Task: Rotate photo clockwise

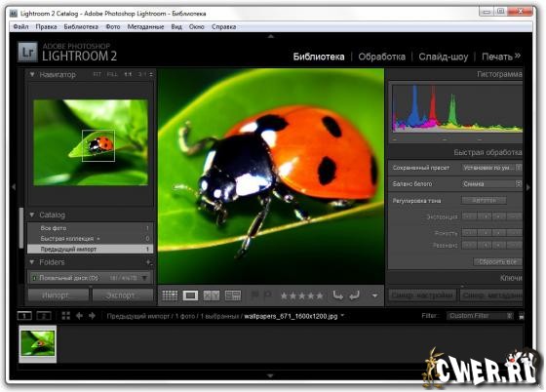Action: (x=355, y=295)
